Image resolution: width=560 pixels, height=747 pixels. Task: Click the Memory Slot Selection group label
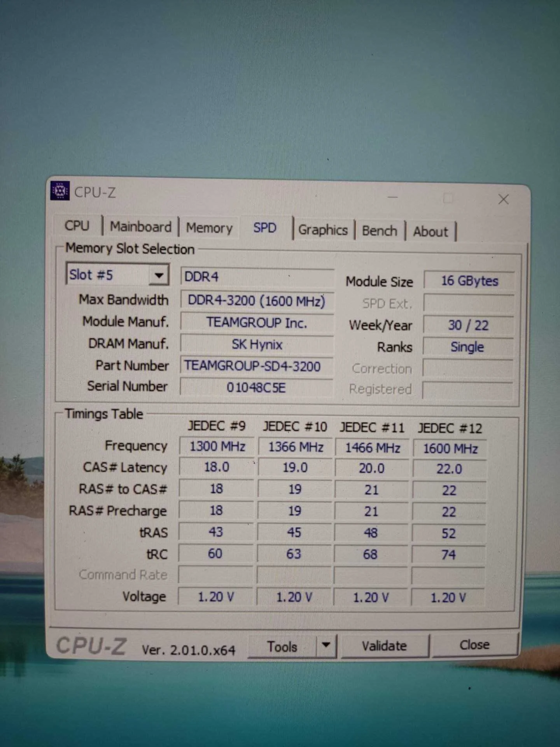pos(130,249)
